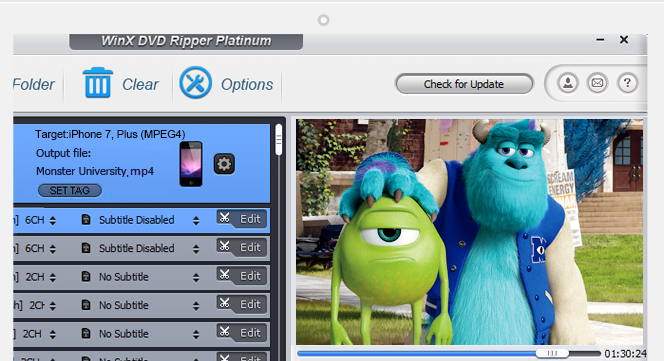Open subtitle dropdown on first No Subtitle row
Viewport: 664px width, 361px height.
pyautogui.click(x=196, y=278)
